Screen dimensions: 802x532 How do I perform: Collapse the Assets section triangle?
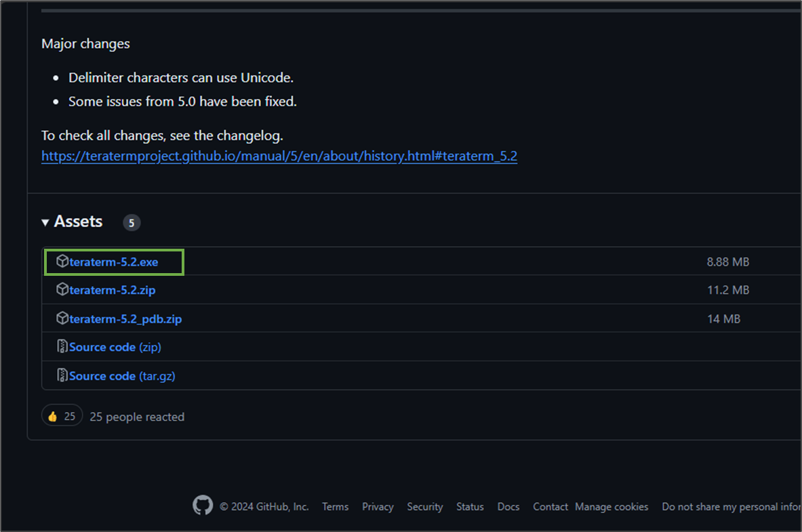[45, 222]
